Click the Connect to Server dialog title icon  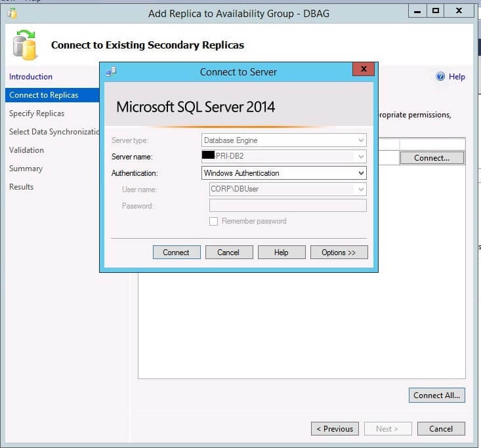tap(112, 71)
